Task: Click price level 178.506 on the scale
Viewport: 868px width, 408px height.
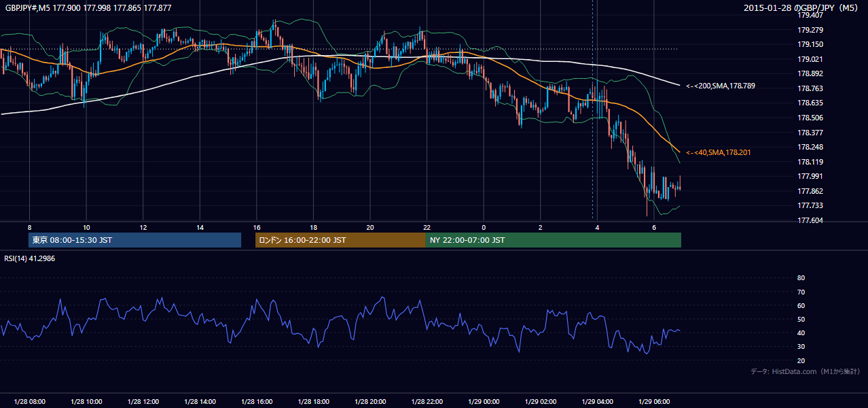Action: [x=810, y=118]
